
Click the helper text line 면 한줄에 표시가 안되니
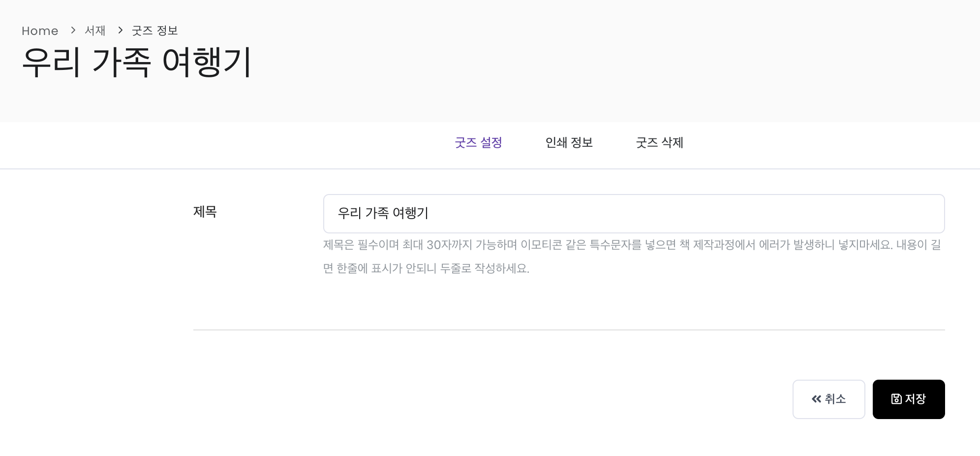[426, 268]
